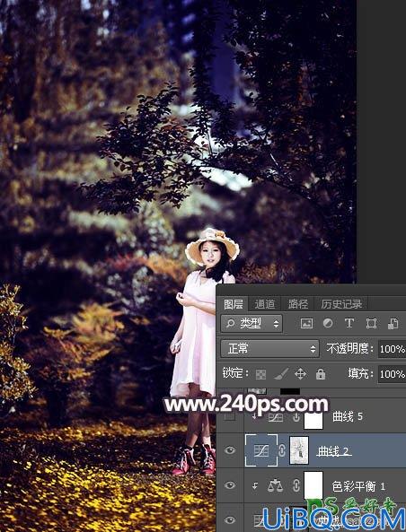Viewport: 406px width, 532px height.
Task: Select the 曲线 5 layer name
Action: click(348, 416)
